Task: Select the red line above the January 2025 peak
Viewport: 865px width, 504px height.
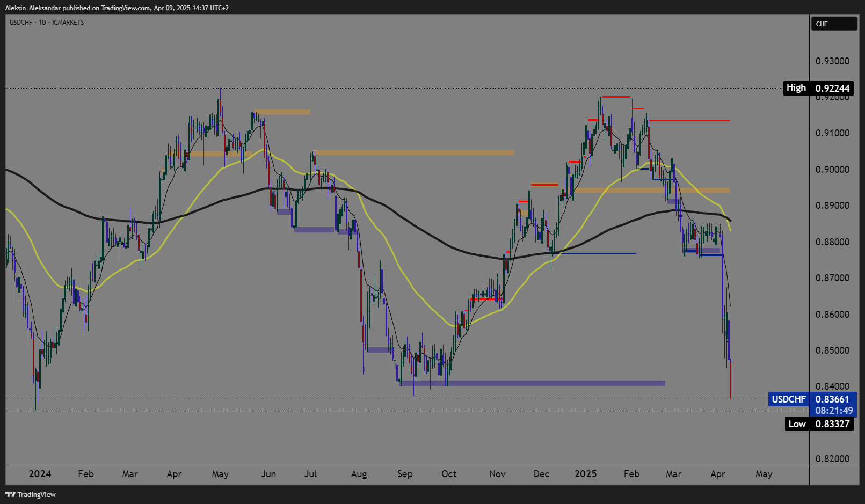Action: tap(616, 97)
